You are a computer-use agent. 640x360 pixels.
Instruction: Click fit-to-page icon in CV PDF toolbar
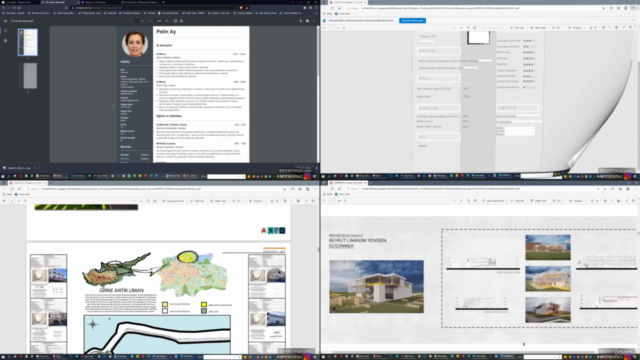(176, 21)
